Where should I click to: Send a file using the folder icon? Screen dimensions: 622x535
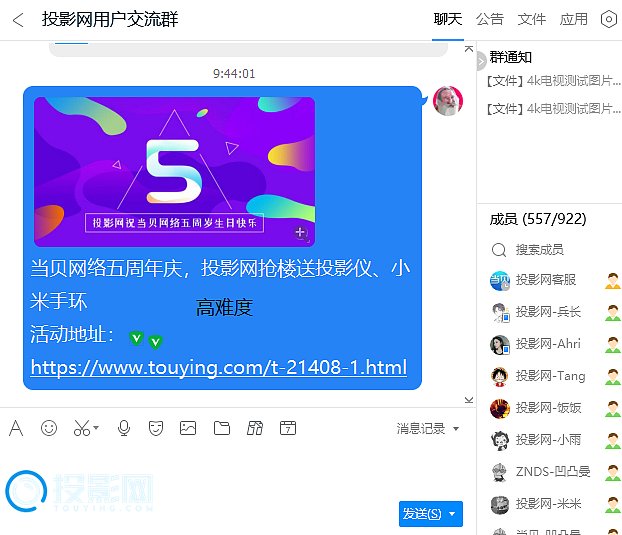(x=222, y=428)
